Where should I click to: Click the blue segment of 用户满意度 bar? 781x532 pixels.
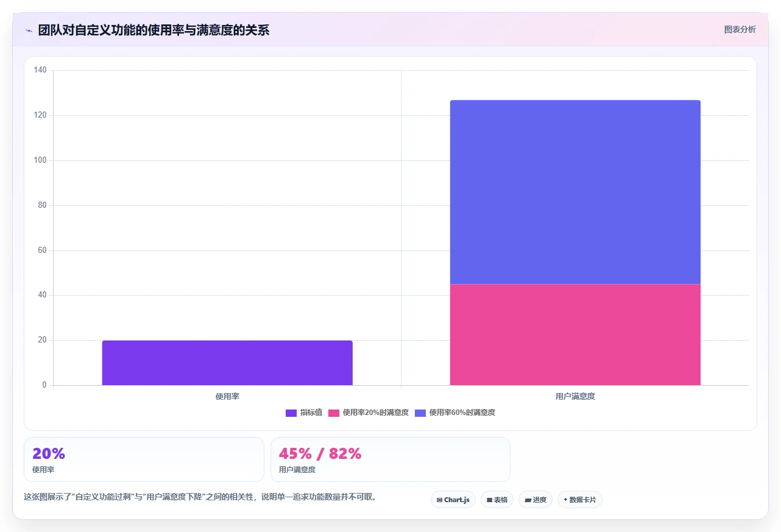[x=575, y=192]
